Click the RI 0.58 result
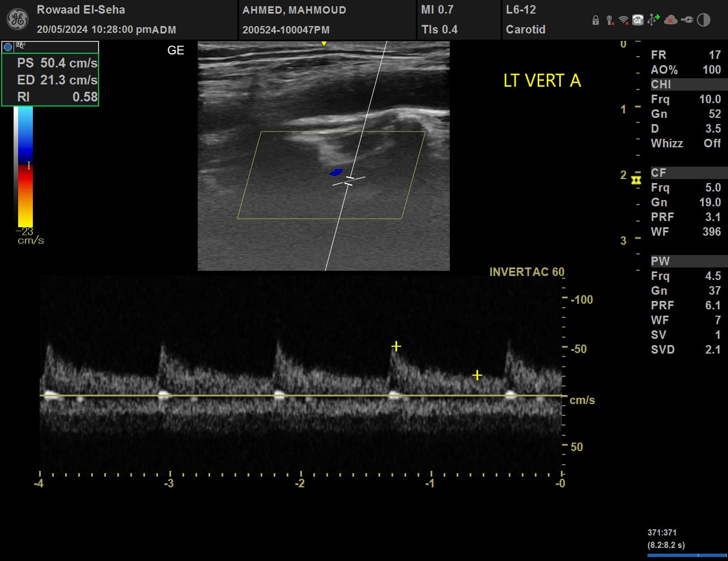 (57, 97)
